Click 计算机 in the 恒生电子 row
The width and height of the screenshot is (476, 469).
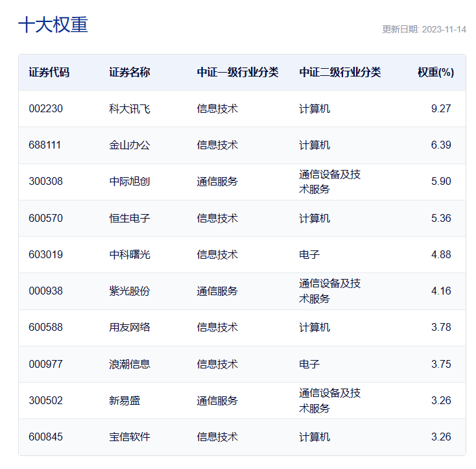tap(315, 218)
